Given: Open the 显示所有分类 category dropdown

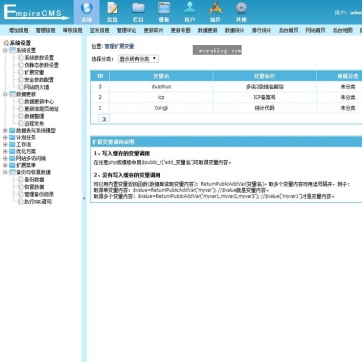Looking at the screenshot, I should [138, 59].
